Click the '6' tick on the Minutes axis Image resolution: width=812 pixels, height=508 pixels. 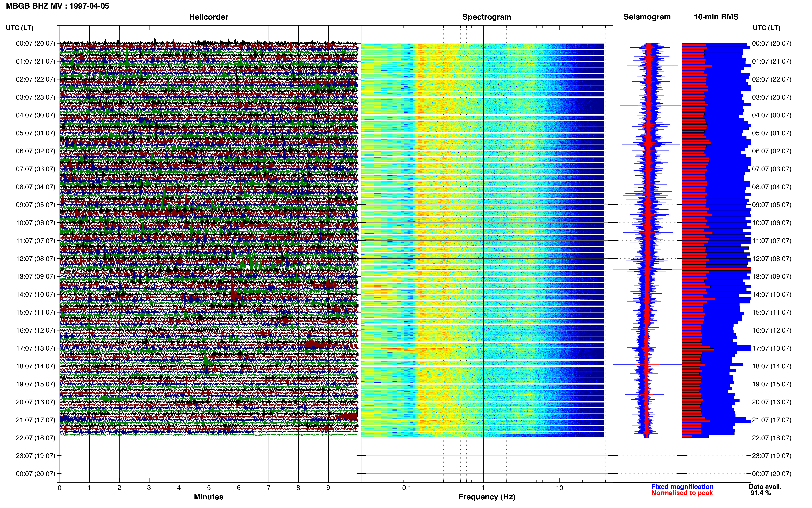239,488
